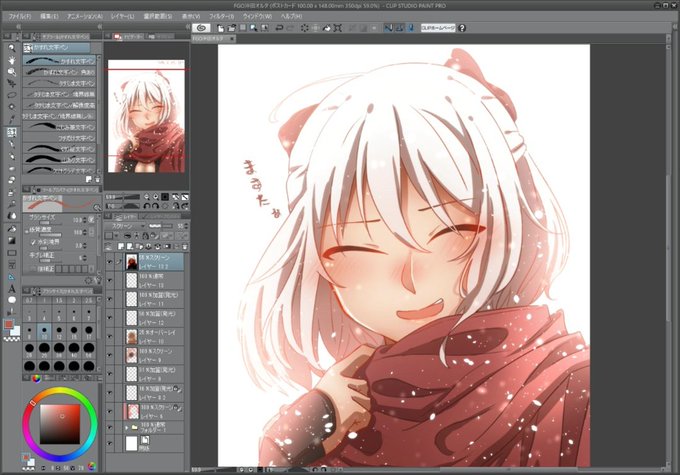Hide layer 13 2 using its eye icon
This screenshot has height=475, width=680.
(109, 262)
